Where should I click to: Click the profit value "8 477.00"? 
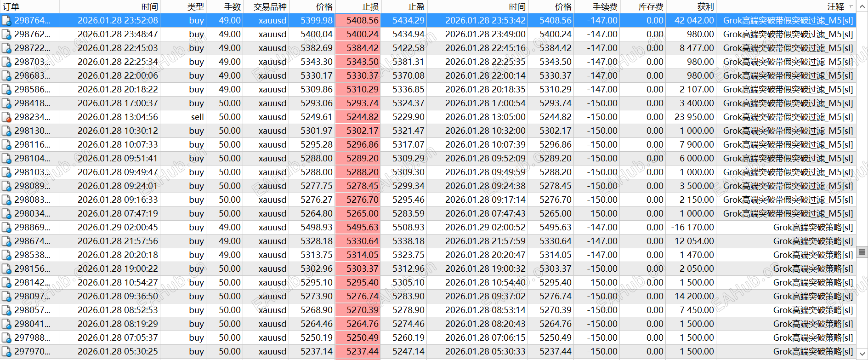coord(697,48)
